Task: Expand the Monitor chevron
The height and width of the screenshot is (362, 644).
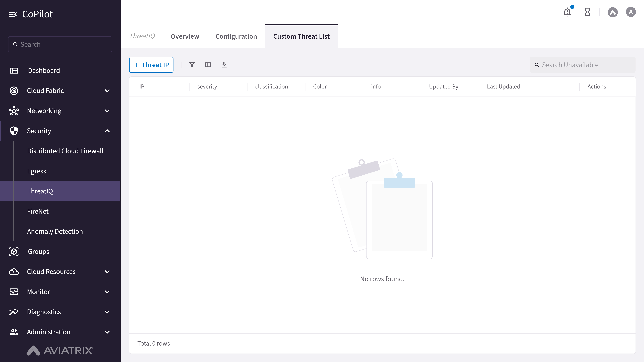Action: coord(107,292)
